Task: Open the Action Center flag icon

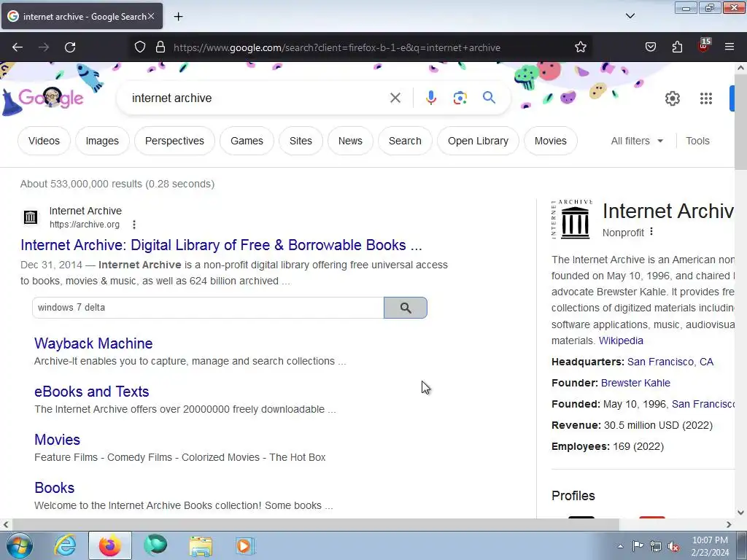Action: [x=638, y=546]
